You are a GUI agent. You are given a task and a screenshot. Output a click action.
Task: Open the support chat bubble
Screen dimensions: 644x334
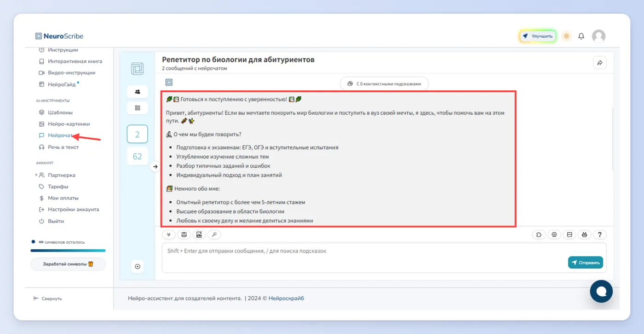click(601, 291)
